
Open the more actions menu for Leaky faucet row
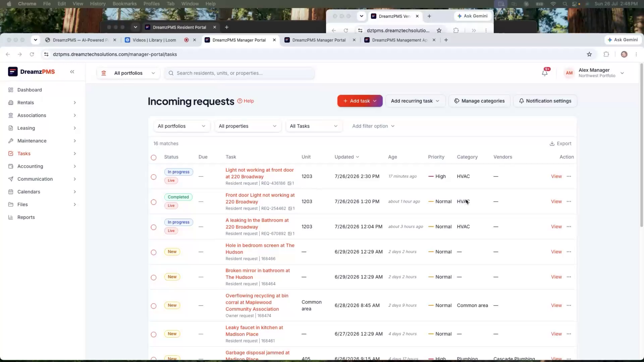[569, 334]
